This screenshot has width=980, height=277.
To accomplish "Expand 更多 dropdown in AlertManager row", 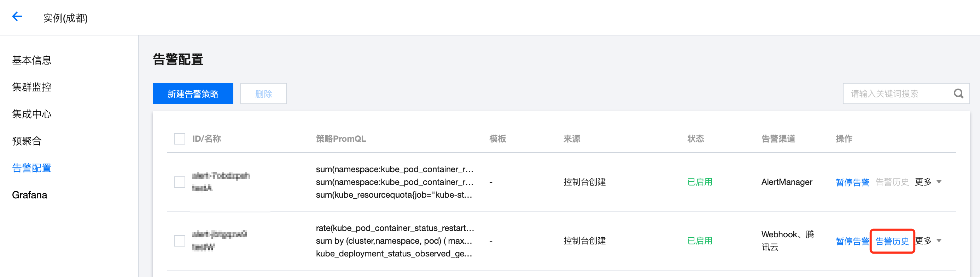I will tap(928, 182).
